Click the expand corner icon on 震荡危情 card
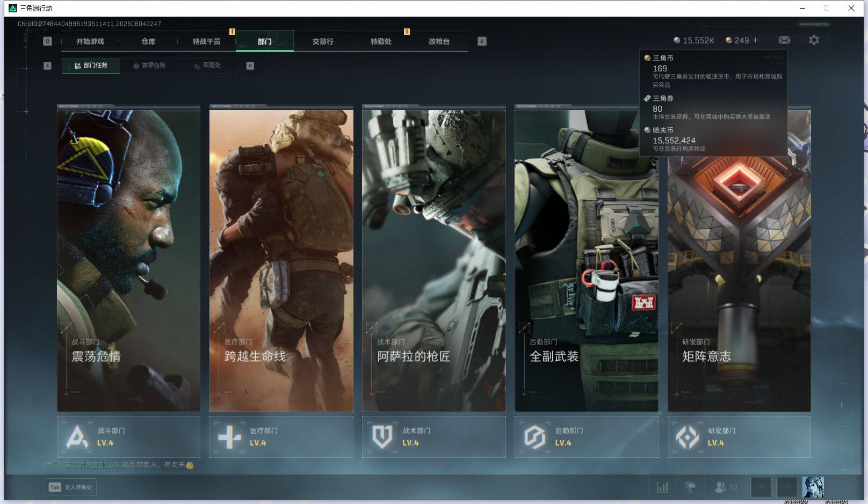The height and width of the screenshot is (504, 868). tap(66, 327)
